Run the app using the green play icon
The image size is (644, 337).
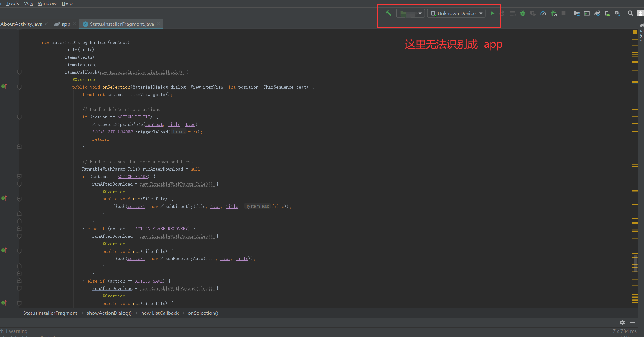pyautogui.click(x=492, y=13)
